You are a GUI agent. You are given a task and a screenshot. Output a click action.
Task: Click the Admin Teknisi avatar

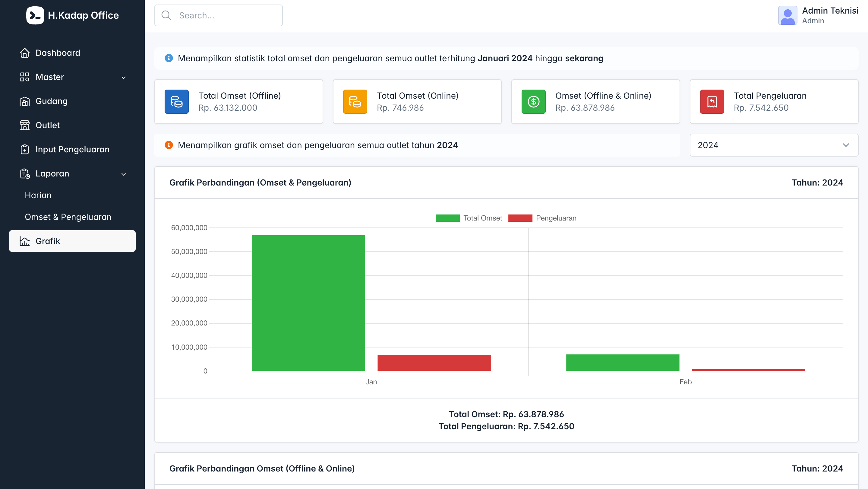coord(788,15)
